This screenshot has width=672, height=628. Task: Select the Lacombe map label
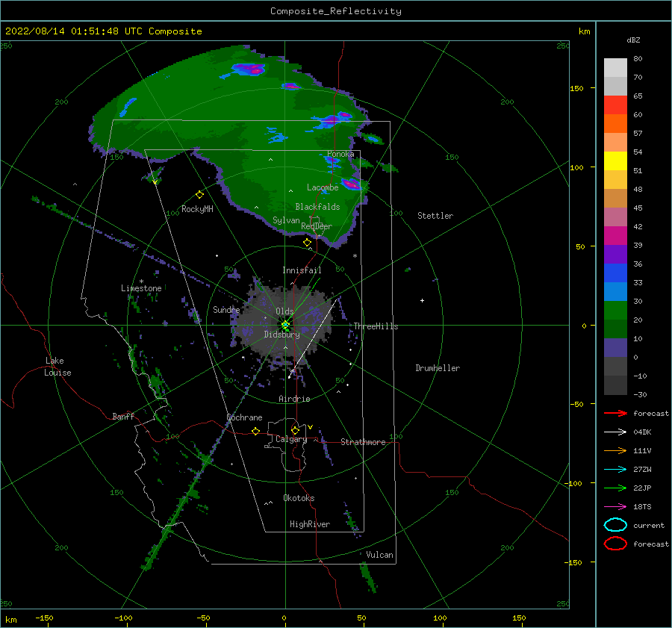click(323, 187)
